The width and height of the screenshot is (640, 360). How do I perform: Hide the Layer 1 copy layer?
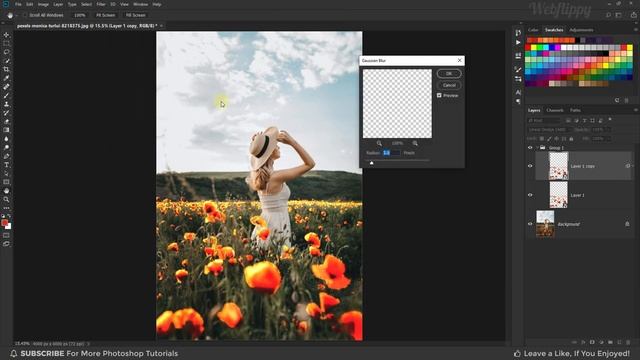[530, 166]
